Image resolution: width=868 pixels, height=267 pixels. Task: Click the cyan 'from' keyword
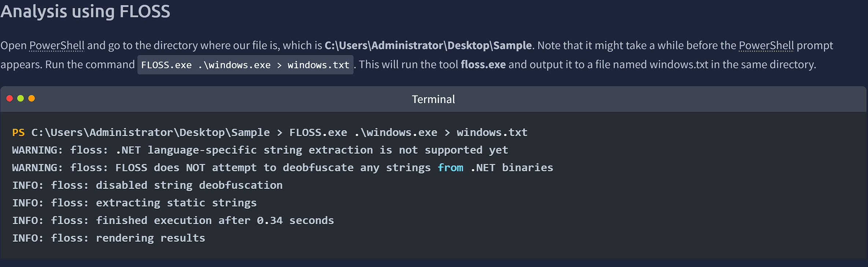tap(450, 168)
